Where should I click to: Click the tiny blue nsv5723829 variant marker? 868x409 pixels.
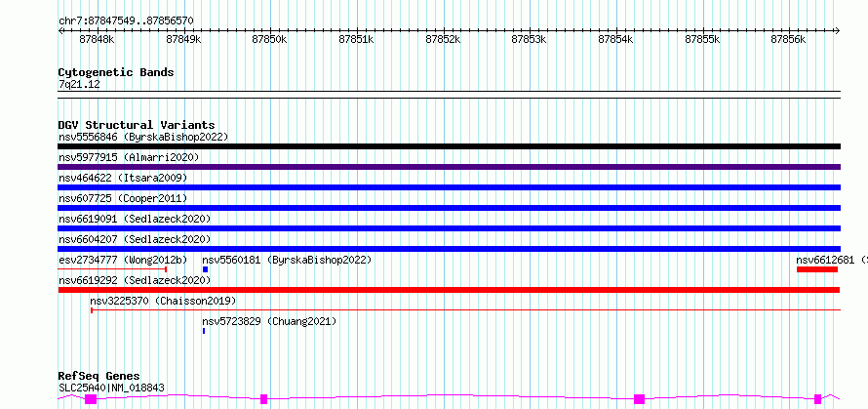point(204,331)
